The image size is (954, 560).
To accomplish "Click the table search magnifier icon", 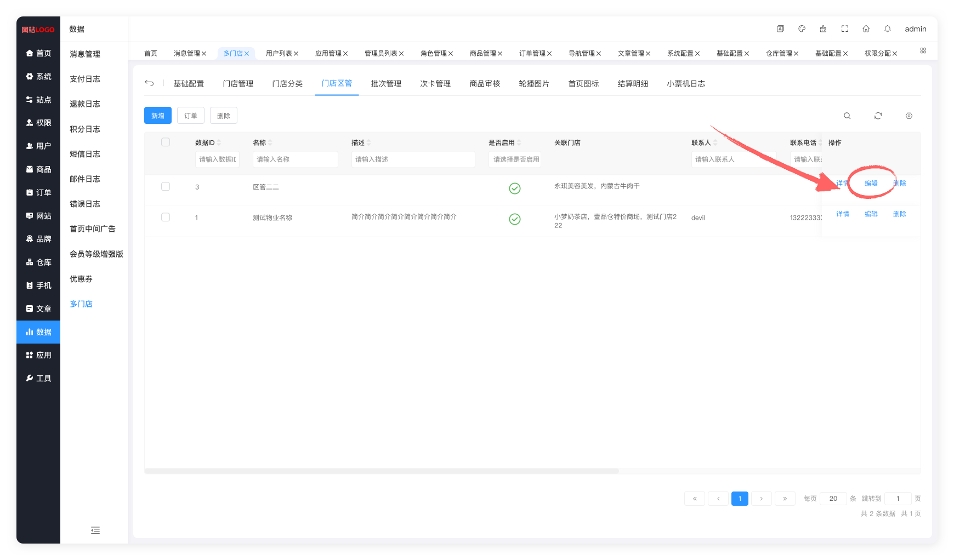I will [x=847, y=116].
